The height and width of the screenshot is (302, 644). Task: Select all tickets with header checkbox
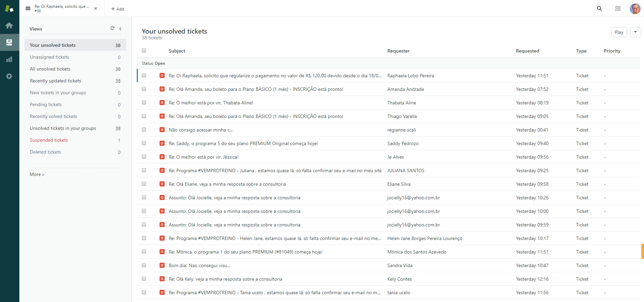[x=144, y=51]
